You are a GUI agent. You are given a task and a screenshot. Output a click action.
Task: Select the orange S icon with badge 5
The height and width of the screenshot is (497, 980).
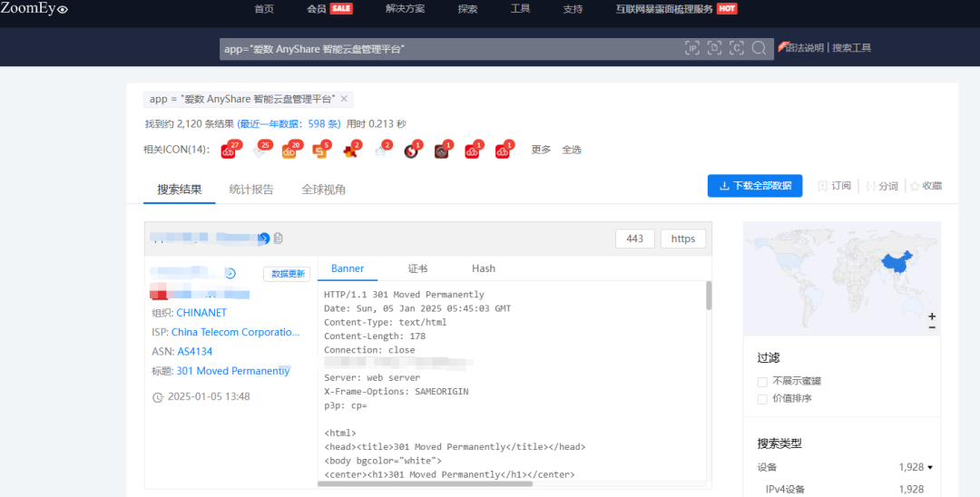(320, 151)
